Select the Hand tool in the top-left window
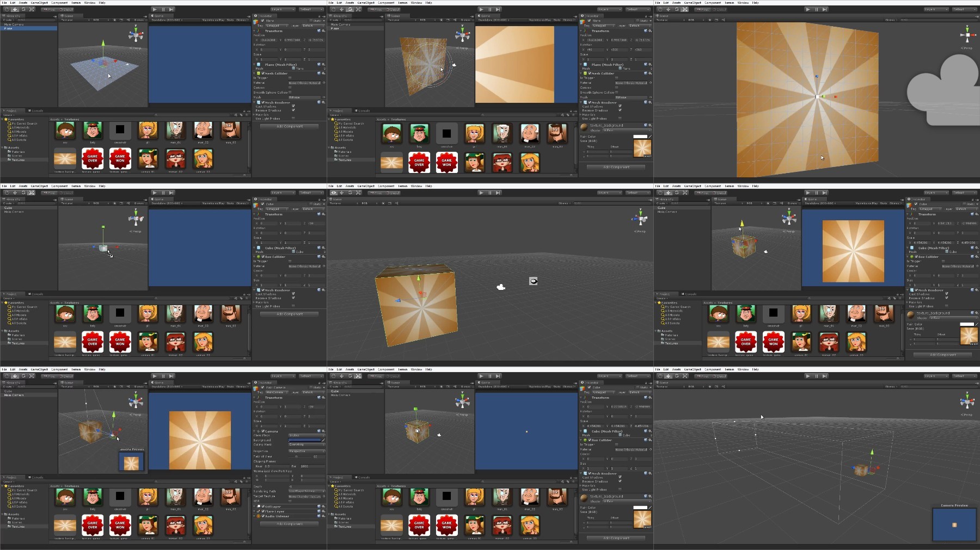Screen dimensions: 980x550 pos(6,9)
